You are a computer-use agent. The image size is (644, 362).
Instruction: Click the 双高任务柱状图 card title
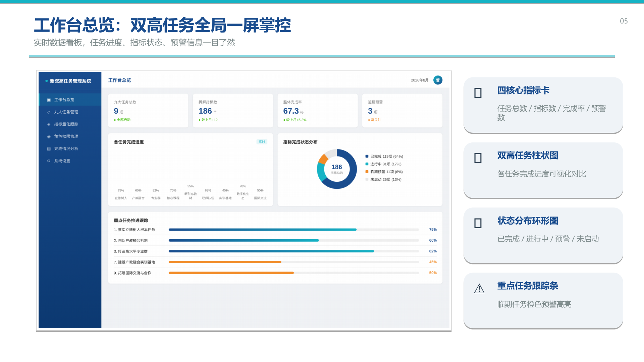coord(528,156)
